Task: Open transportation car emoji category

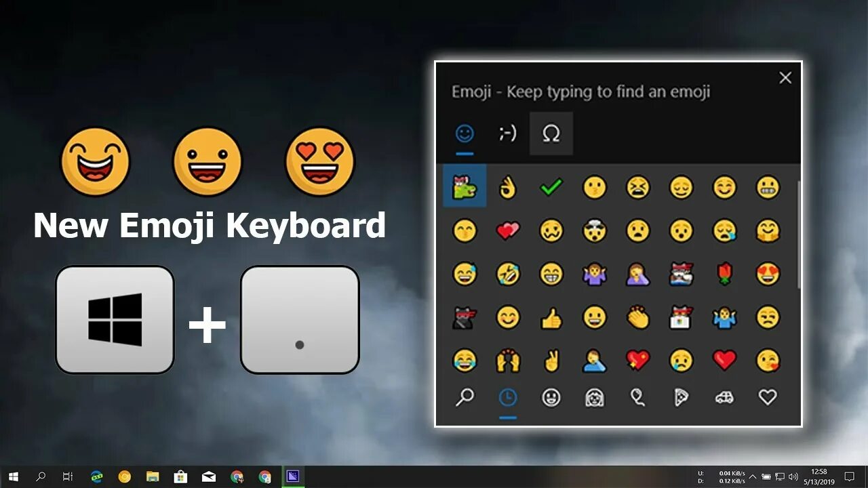Action: [x=724, y=397]
